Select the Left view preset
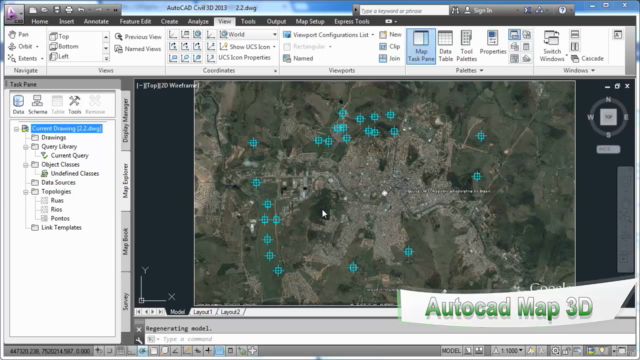Viewport: 640px width, 360px height. (59, 56)
